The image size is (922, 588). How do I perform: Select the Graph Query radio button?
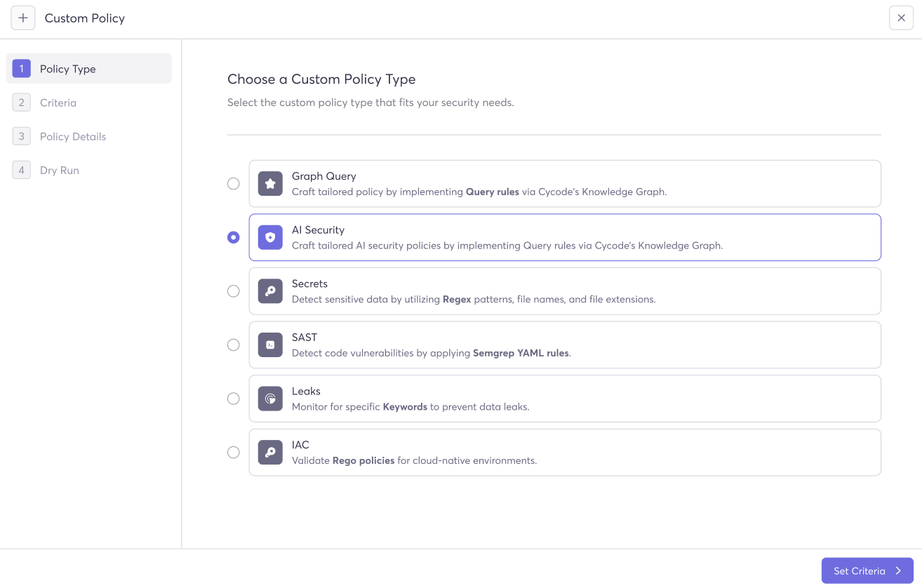coord(234,183)
